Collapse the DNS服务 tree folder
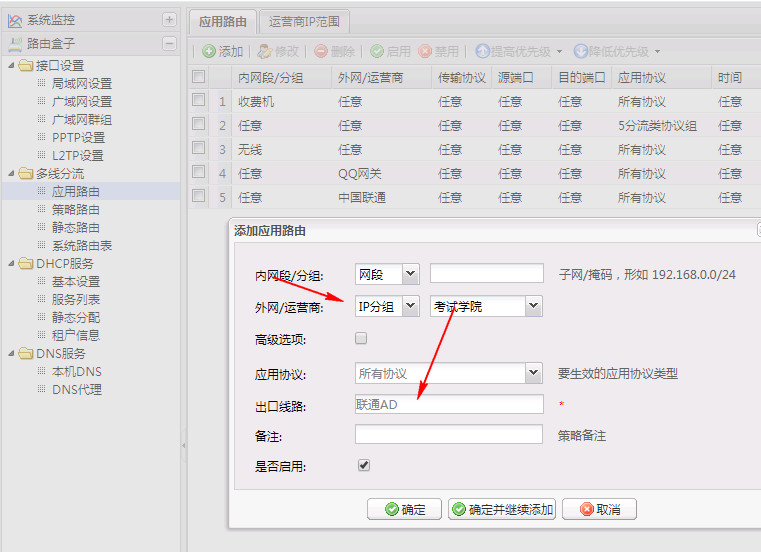761x552 pixels. tap(11, 353)
